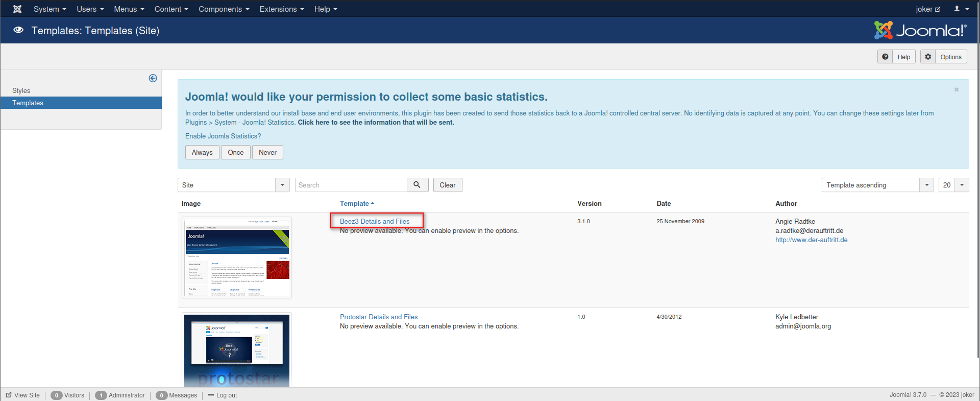The height and width of the screenshot is (401, 980).
Task: Click the admin@joomla.org email text
Action: 803,326
